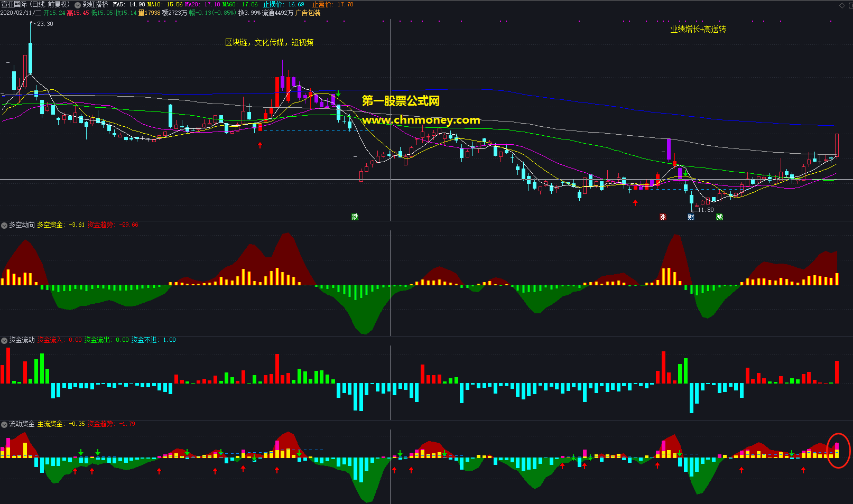
Task: Click the 资金趋势: -29.66 value
Action: point(113,225)
